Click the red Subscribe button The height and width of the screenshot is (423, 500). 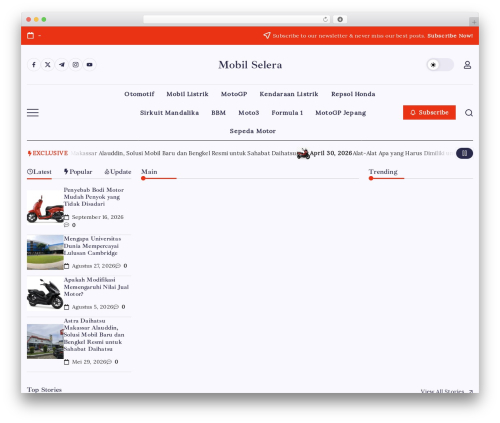[x=429, y=113]
